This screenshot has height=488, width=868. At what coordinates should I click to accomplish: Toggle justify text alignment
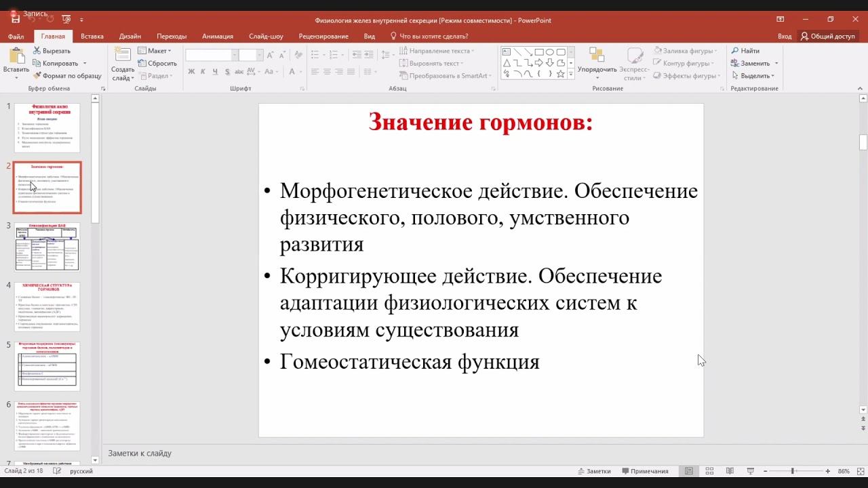click(x=351, y=71)
